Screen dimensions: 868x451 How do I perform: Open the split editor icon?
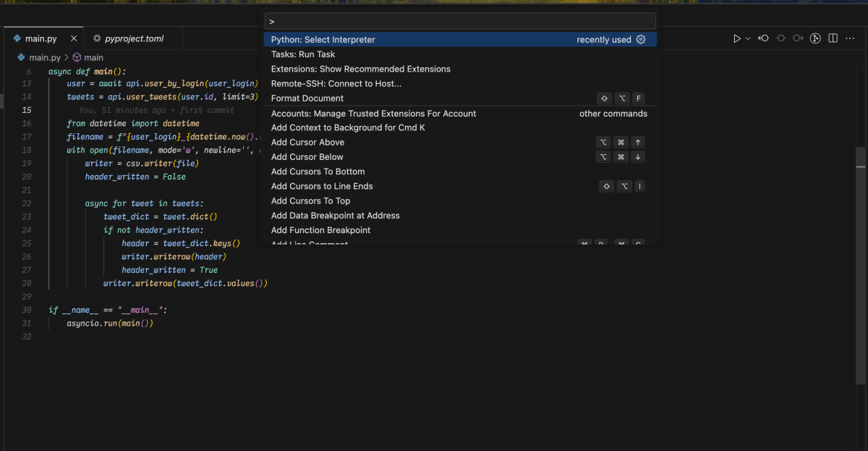[834, 38]
